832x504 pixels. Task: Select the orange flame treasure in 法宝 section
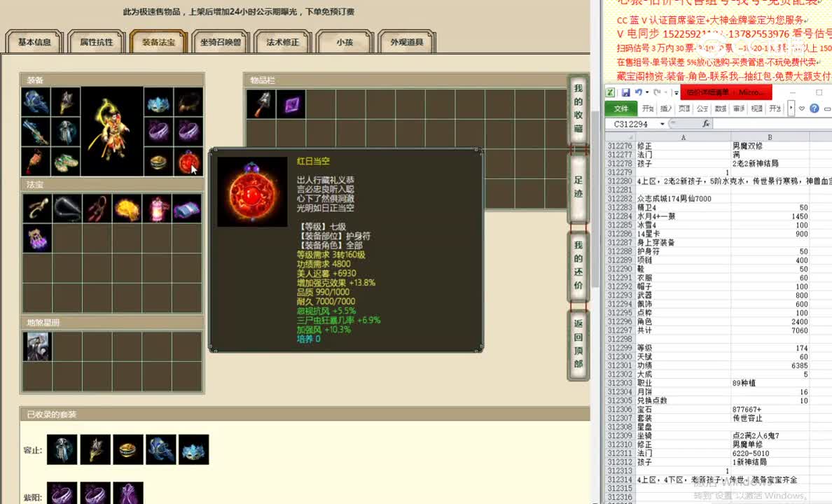pos(127,206)
